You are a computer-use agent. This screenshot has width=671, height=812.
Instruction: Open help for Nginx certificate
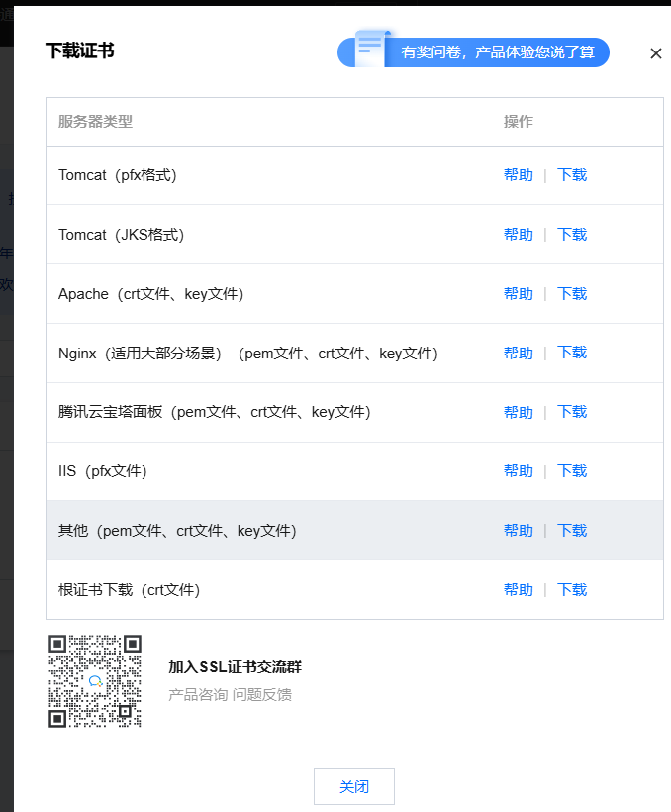pos(518,354)
